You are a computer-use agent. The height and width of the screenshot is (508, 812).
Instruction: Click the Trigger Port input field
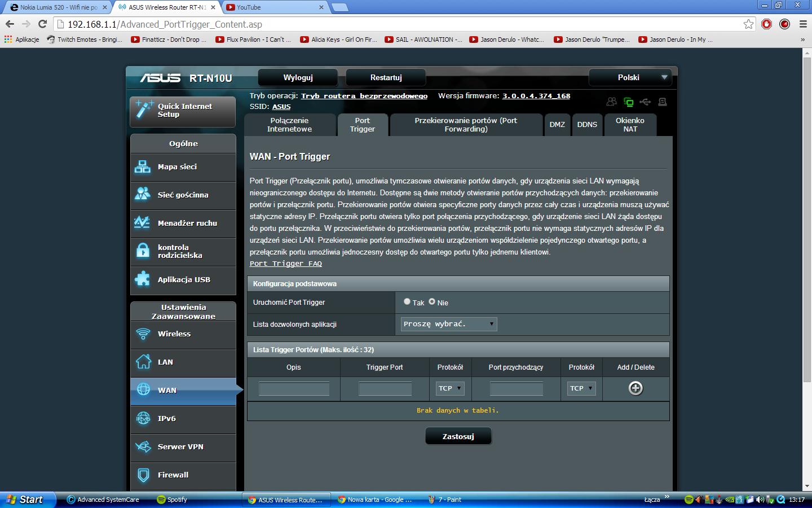[385, 388]
